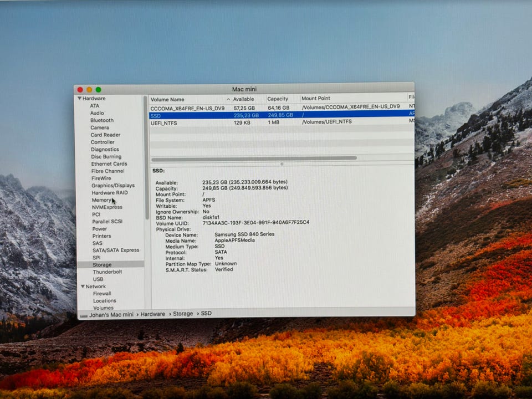Select SAS in the sidebar
This screenshot has height=399, width=532.
coord(98,243)
